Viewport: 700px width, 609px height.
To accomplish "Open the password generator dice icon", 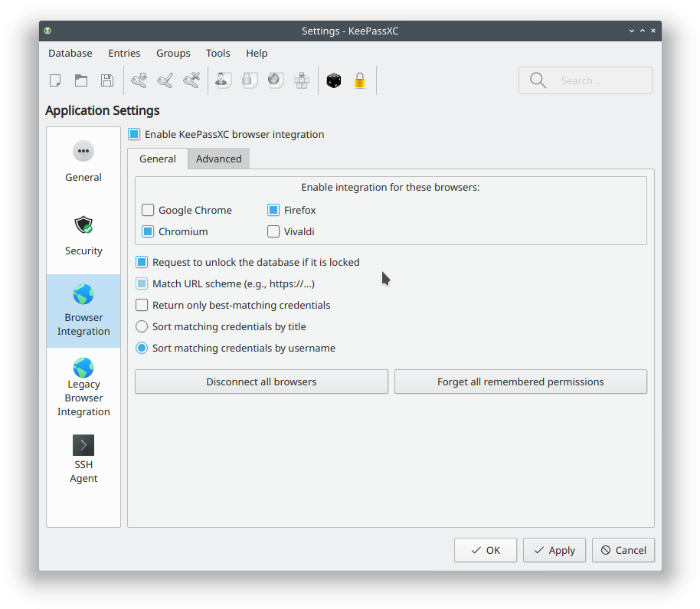I will (333, 80).
